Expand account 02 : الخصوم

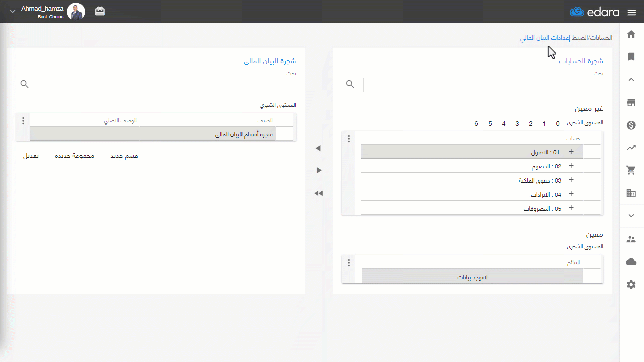tap(571, 166)
